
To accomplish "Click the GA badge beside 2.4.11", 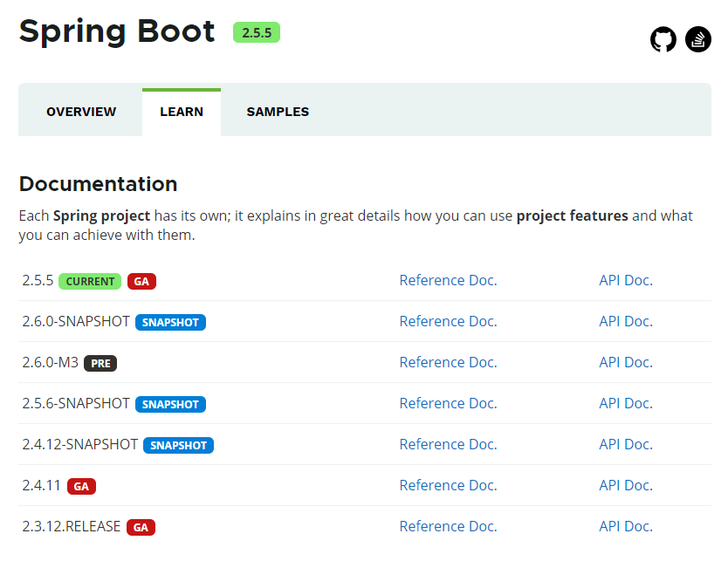I will tap(81, 486).
